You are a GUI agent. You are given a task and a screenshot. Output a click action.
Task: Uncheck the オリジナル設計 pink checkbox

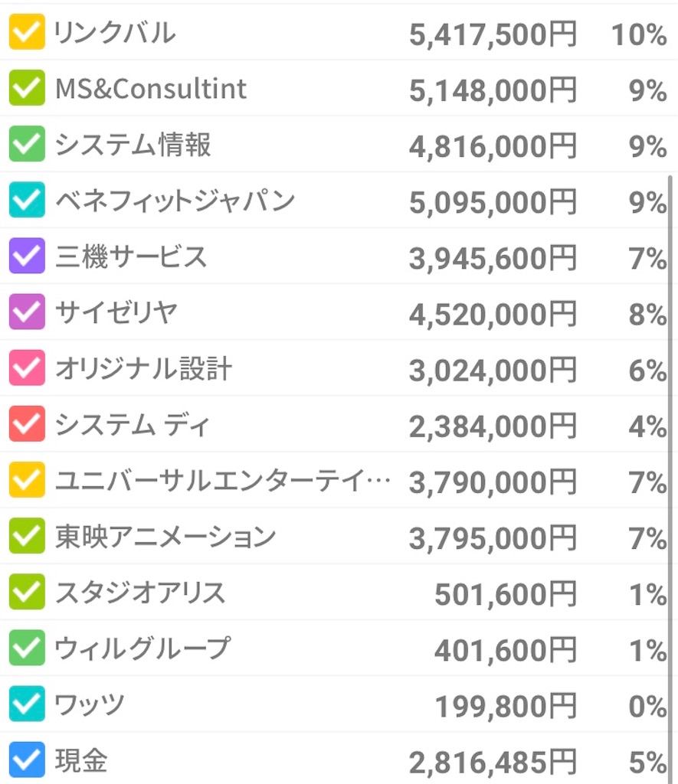tap(27, 368)
